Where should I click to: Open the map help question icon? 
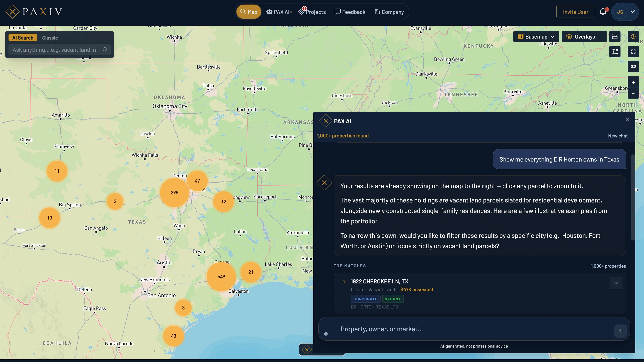tap(633, 37)
